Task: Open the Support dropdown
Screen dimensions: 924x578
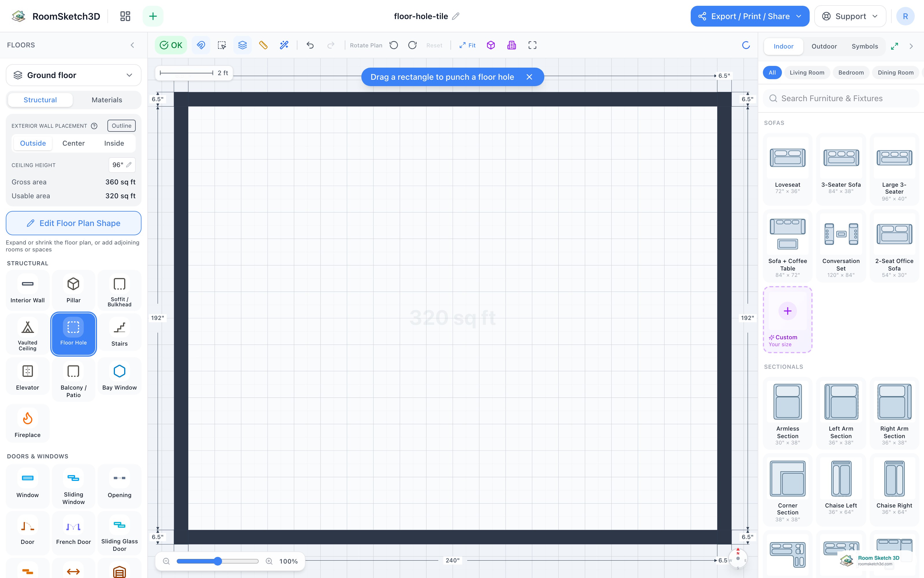Action: pyautogui.click(x=850, y=16)
